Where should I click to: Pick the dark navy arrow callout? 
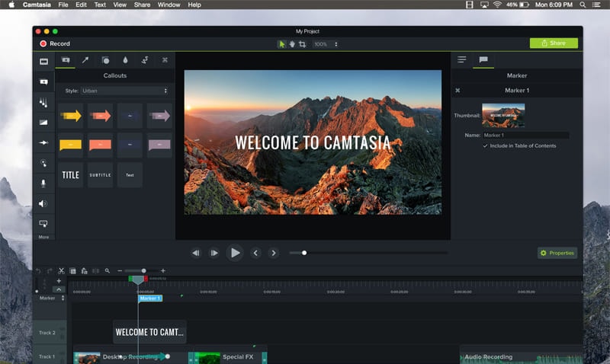pyautogui.click(x=130, y=116)
